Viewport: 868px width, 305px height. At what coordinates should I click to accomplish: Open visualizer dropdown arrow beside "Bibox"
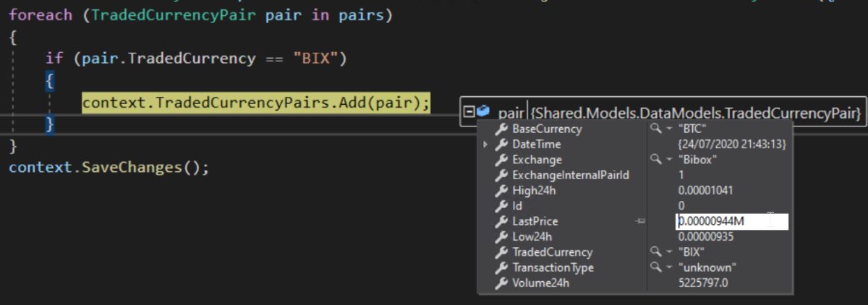coord(669,160)
